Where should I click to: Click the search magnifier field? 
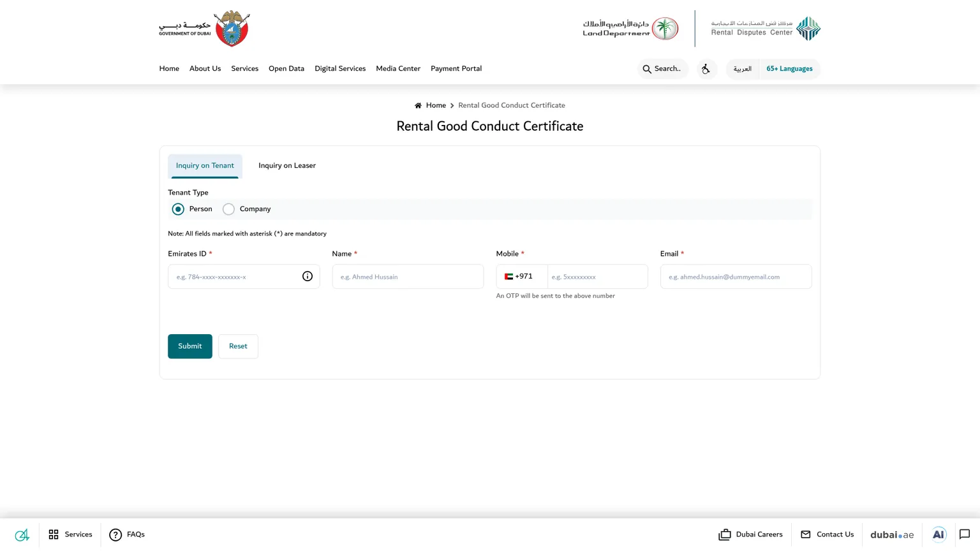coord(662,69)
